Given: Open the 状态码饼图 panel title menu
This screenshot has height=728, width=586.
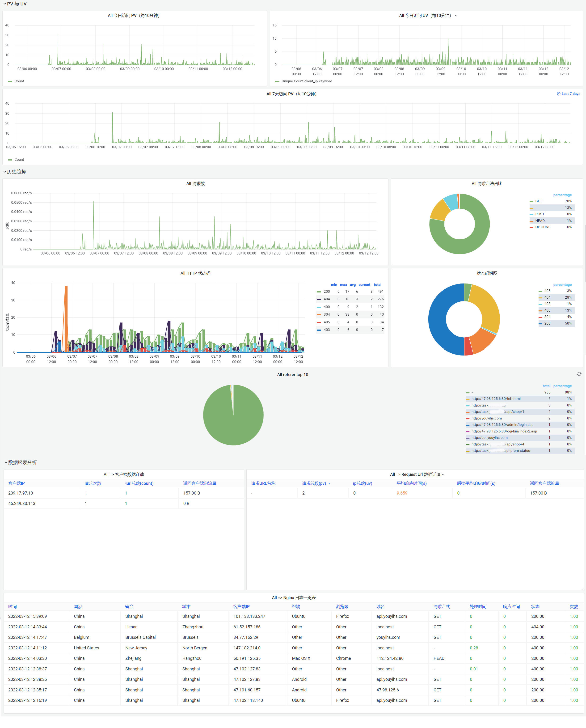Looking at the screenshot, I should click(487, 273).
